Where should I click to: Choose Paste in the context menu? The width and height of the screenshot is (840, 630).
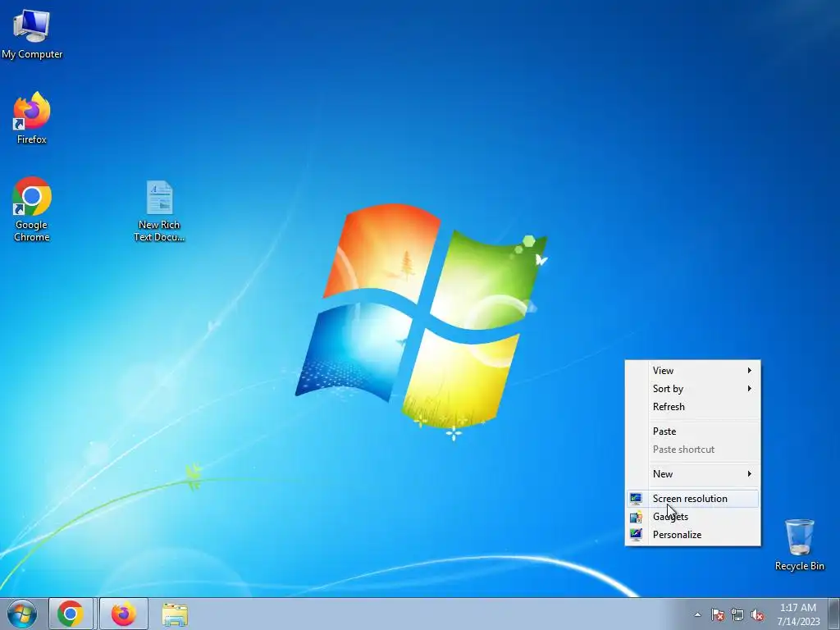pos(692,431)
